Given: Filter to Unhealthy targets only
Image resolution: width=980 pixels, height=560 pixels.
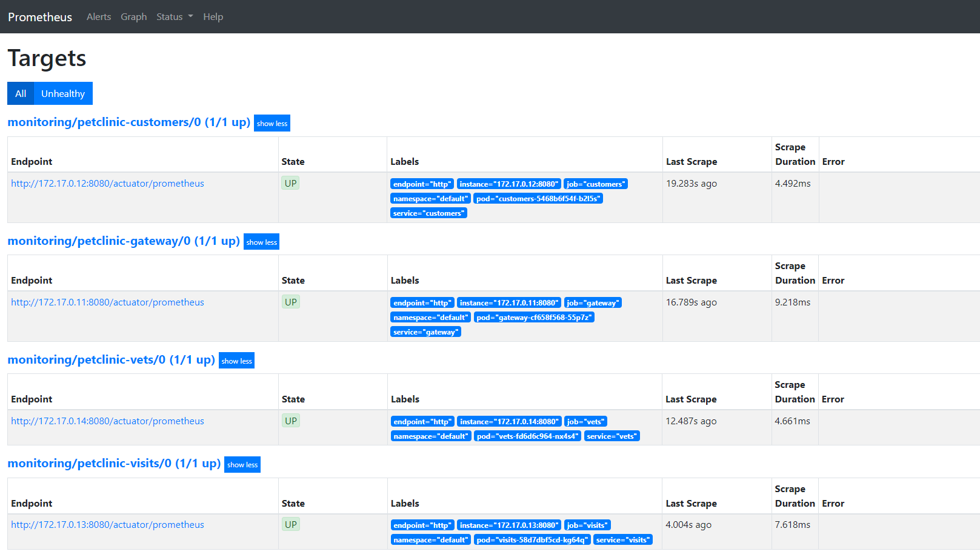Looking at the screenshot, I should pos(63,93).
